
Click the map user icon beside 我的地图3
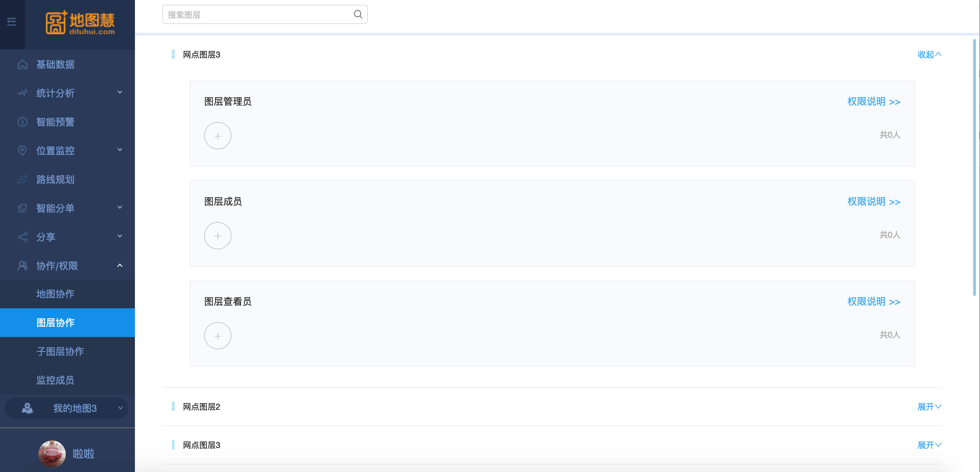click(x=27, y=408)
